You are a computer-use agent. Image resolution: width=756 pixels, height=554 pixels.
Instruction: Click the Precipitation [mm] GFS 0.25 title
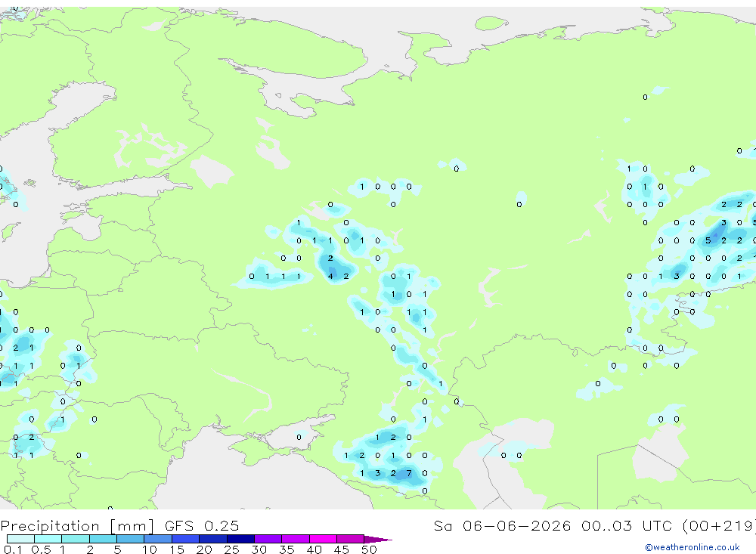(x=119, y=526)
